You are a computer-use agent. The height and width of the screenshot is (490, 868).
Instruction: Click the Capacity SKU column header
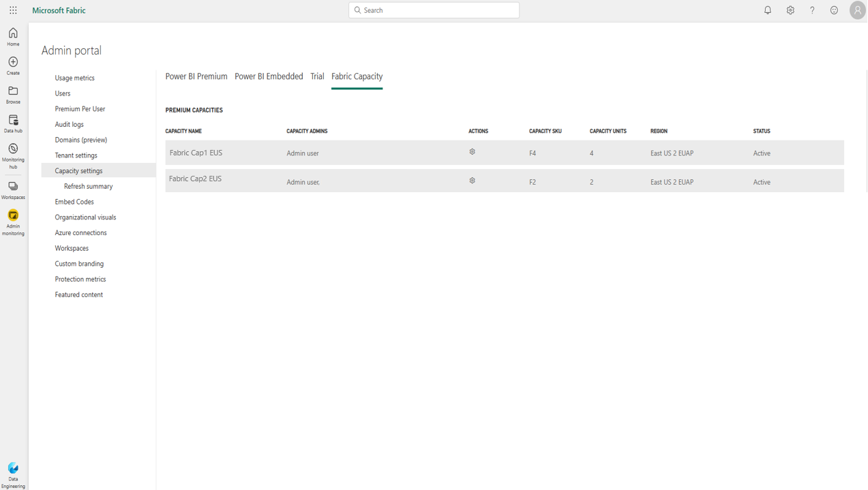pyautogui.click(x=545, y=131)
